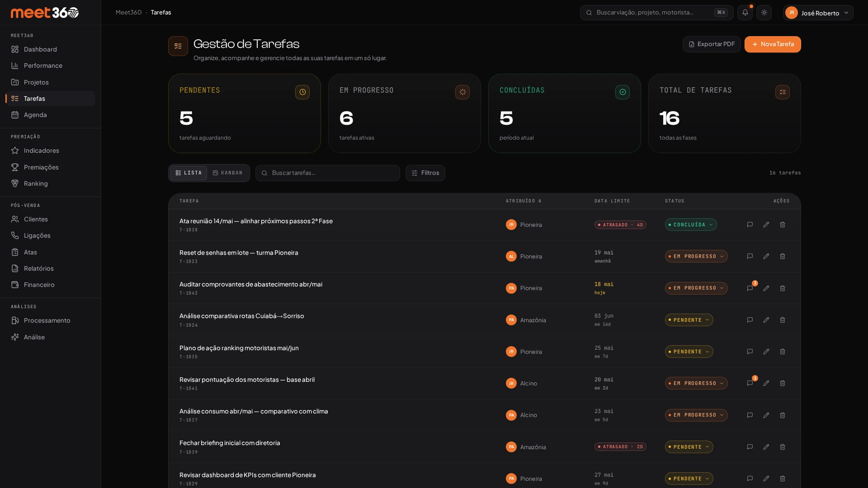
Task: Open Relatórios in sidebar
Action: (x=50, y=268)
